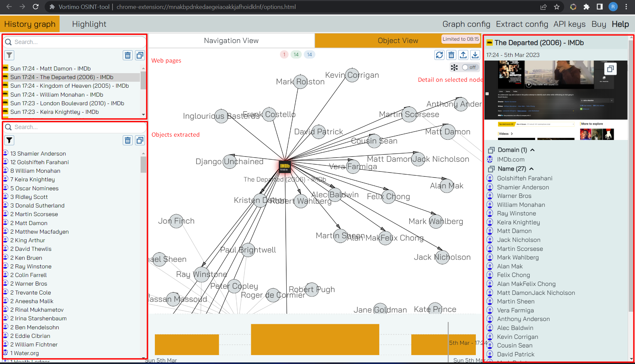Viewport: 635px width, 364px height.
Task: Collapse the Domain (1) section
Action: pos(532,150)
